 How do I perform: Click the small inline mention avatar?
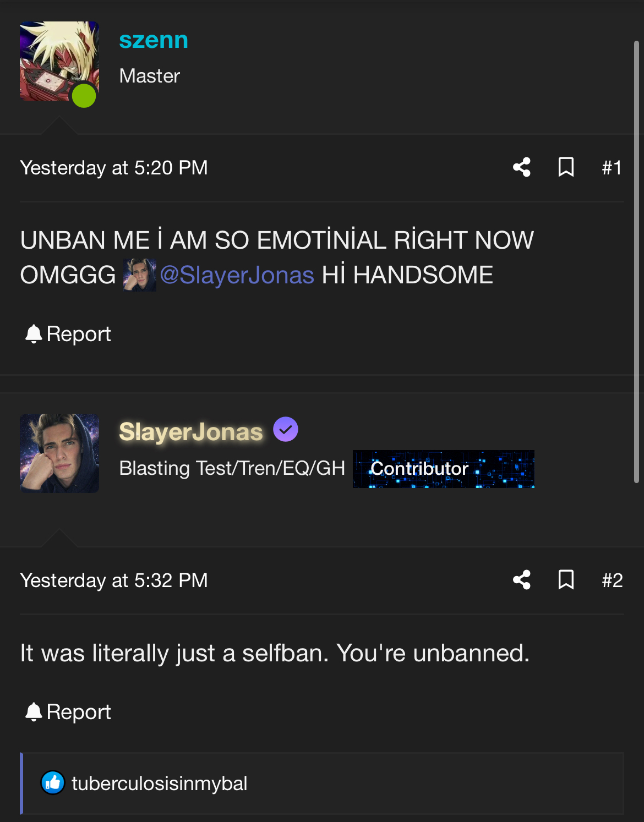click(x=140, y=275)
